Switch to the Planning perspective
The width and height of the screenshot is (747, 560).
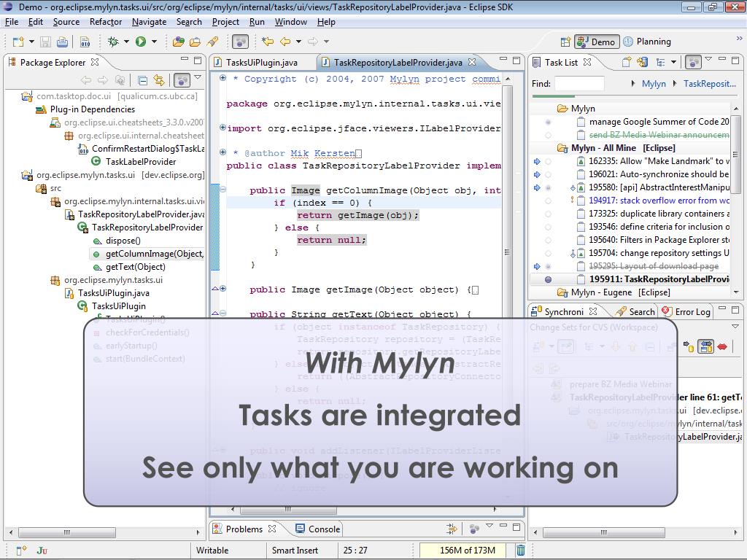point(648,42)
